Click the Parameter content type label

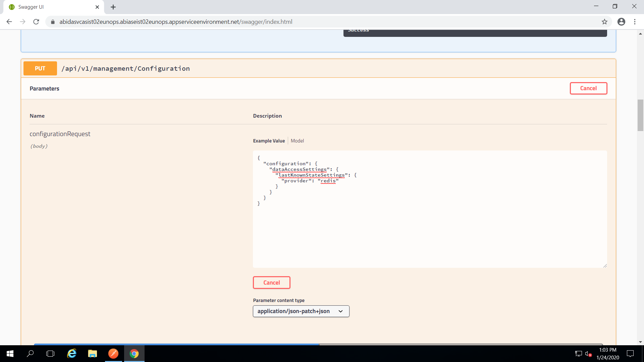coord(279,300)
